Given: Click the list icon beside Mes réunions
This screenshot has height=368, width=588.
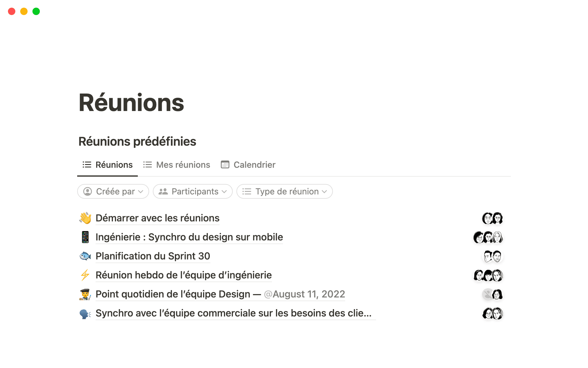Looking at the screenshot, I should (147, 165).
